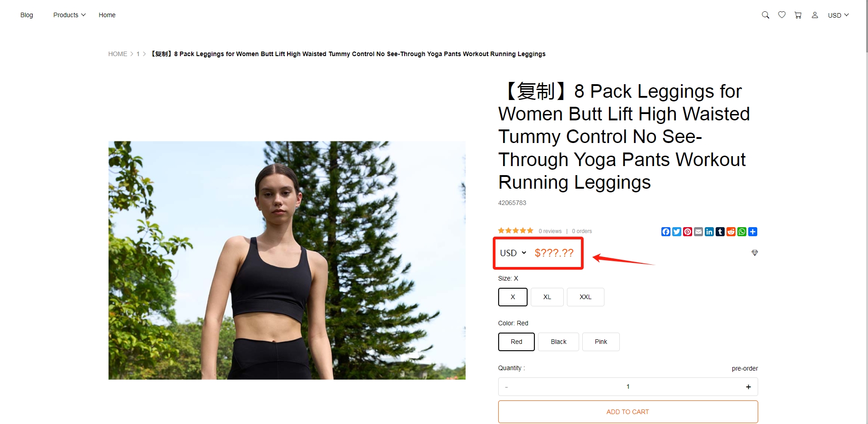The width and height of the screenshot is (868, 424).
Task: Click the diamond icon beside price
Action: click(755, 252)
